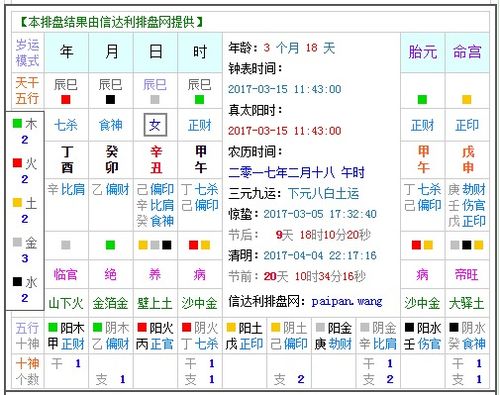Image resolution: width=500 pixels, height=395 pixels.
Task: Click 食神 in the month column
Action: pyautogui.click(x=111, y=125)
